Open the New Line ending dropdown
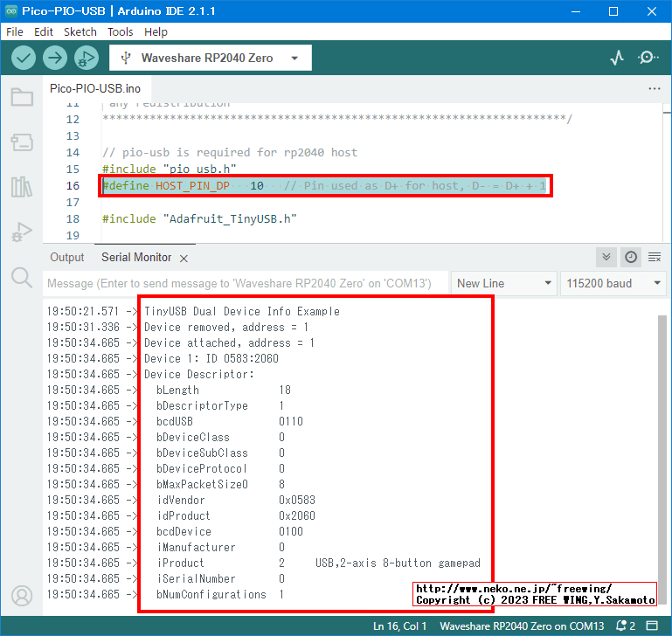Screen dimensions: 672x636 [x=504, y=283]
